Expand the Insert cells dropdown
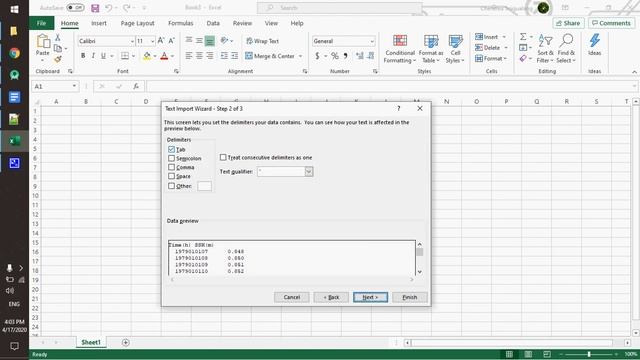Image resolution: width=640 pixels, height=360 pixels. (504, 37)
